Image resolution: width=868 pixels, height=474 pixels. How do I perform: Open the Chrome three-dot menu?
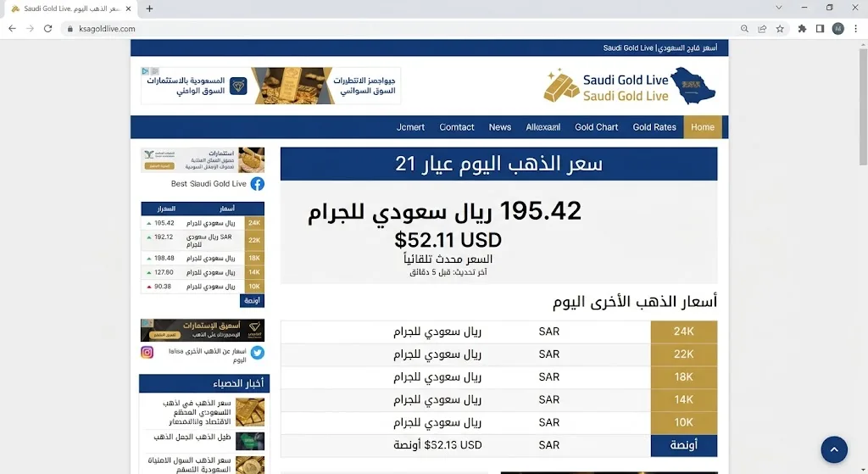pyautogui.click(x=856, y=29)
